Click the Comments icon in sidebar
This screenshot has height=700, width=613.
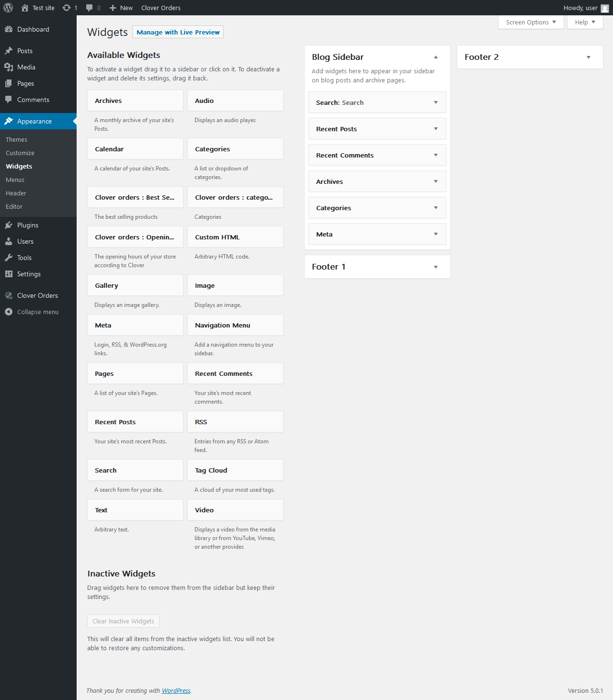[x=9, y=100]
